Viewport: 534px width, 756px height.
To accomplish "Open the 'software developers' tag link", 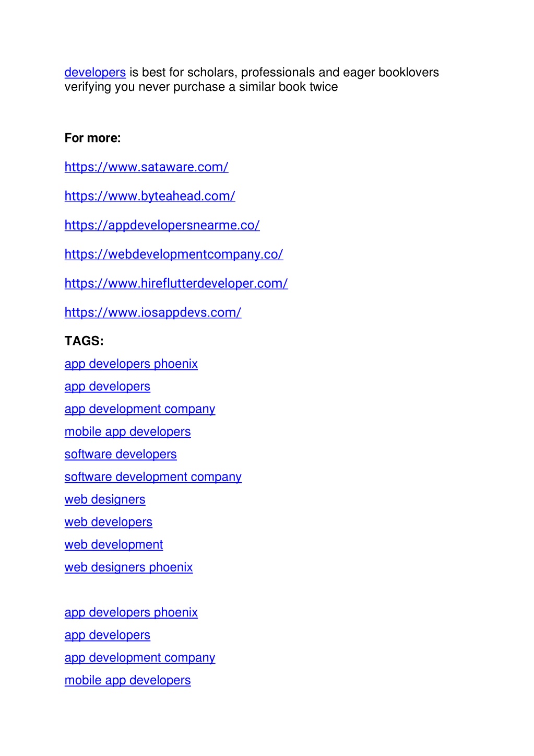I will (121, 455).
